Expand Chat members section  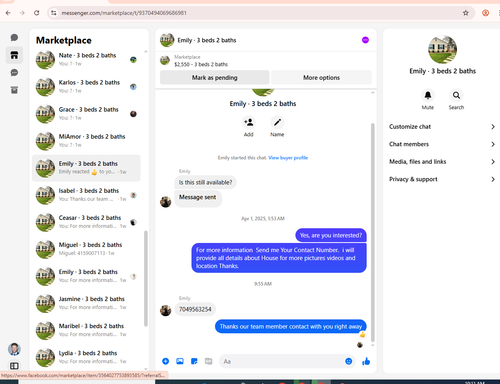click(442, 144)
